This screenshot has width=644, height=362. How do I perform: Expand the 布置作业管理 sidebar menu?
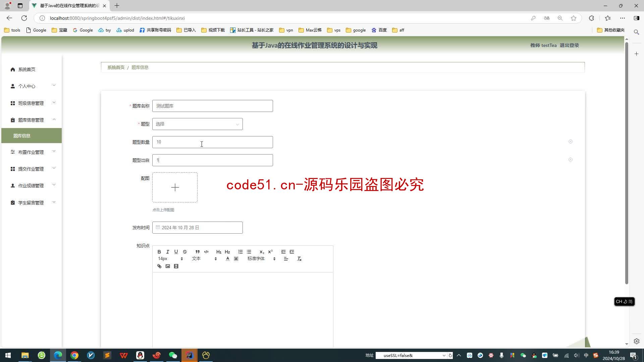pos(32,152)
